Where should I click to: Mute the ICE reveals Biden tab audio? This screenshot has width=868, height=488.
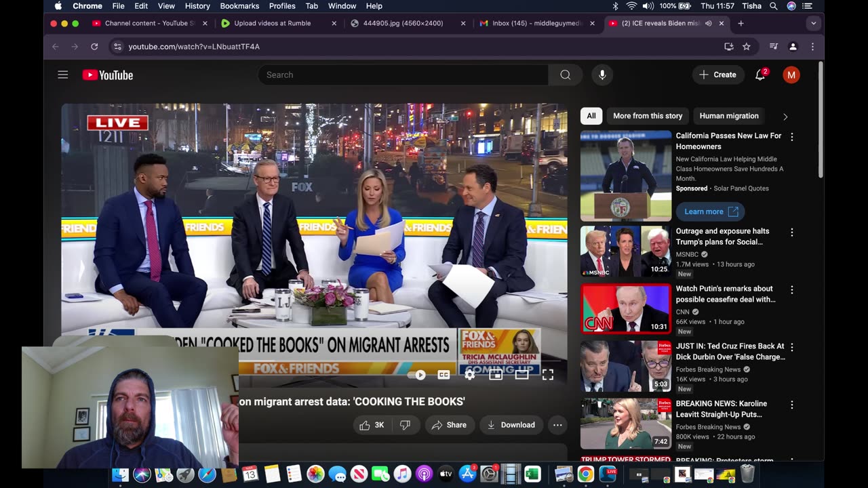click(708, 23)
